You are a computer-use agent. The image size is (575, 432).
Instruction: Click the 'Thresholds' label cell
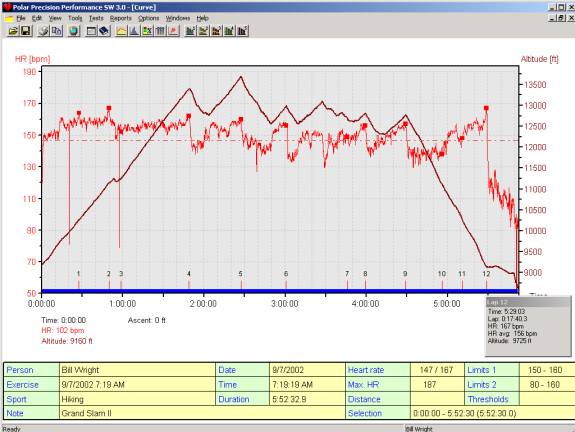[x=492, y=399]
